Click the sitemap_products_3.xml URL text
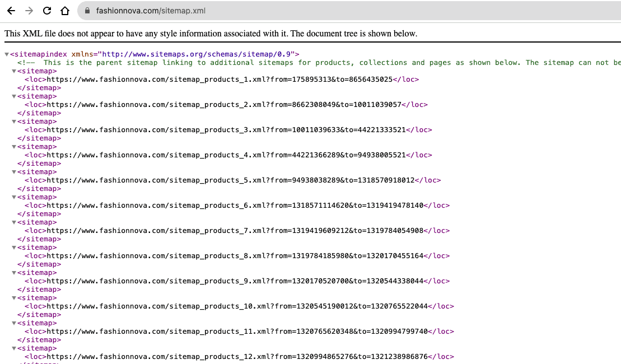Image resolution: width=621 pixels, height=364 pixels. pos(226,130)
